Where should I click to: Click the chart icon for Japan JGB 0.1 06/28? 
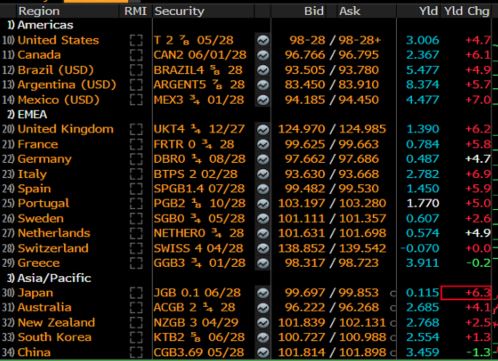click(263, 293)
